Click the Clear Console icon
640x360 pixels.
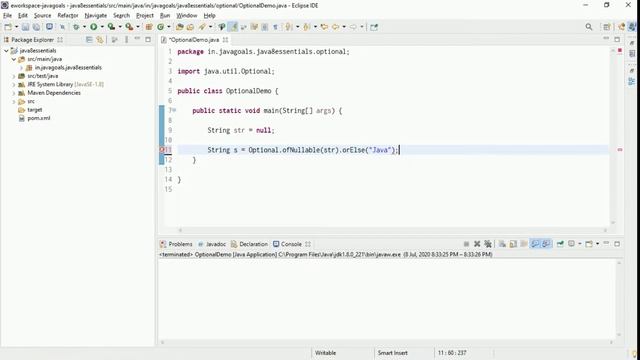click(502, 244)
